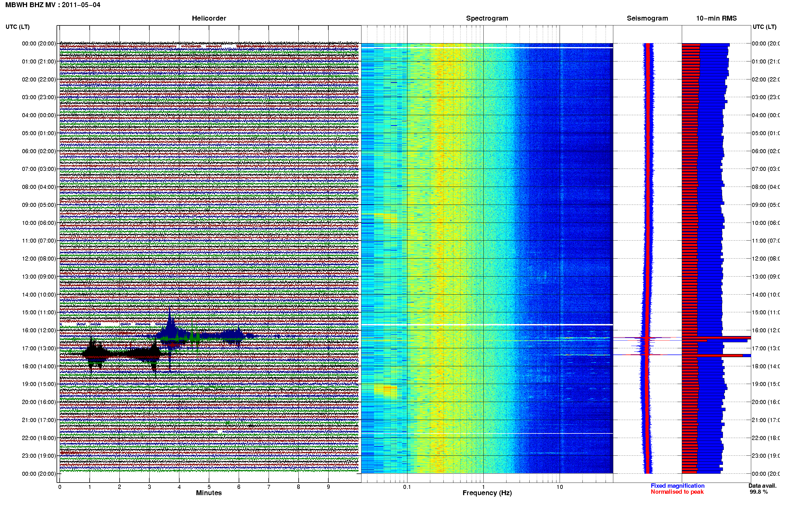Click the '03:00 (23:00)' left time label
This screenshot has width=812, height=508.
(39, 97)
